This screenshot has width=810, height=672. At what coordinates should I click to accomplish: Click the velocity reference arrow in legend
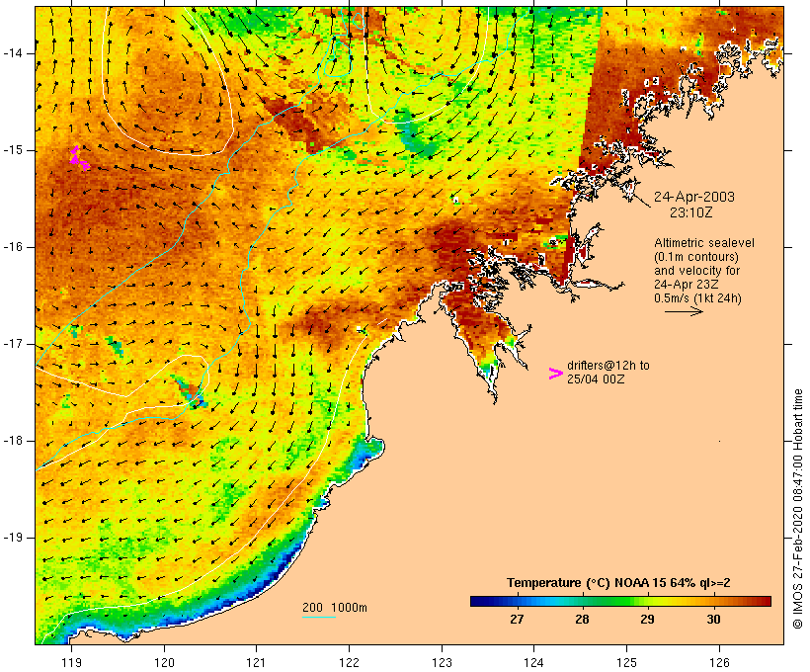(x=684, y=311)
